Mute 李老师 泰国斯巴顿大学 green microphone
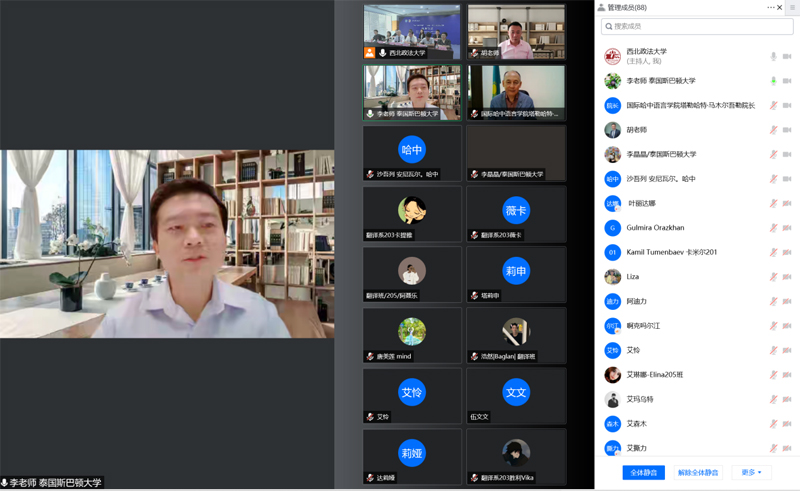Image resolution: width=800 pixels, height=491 pixels. click(x=773, y=81)
